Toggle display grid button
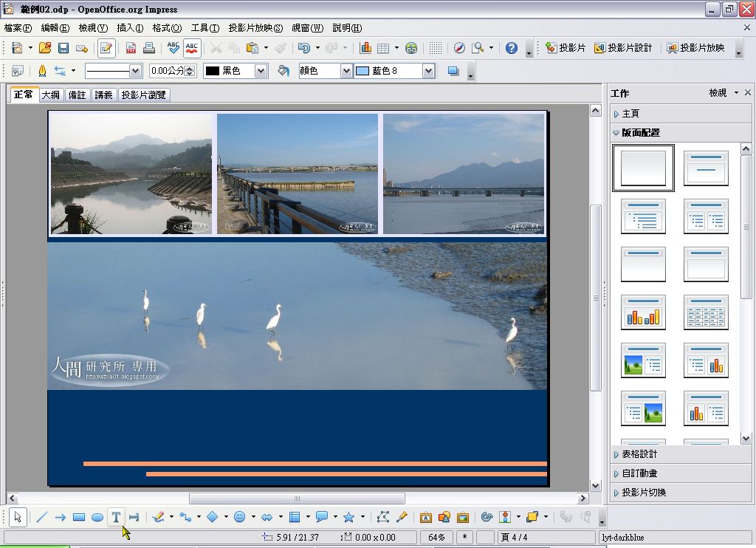The image size is (756, 548). (x=436, y=48)
